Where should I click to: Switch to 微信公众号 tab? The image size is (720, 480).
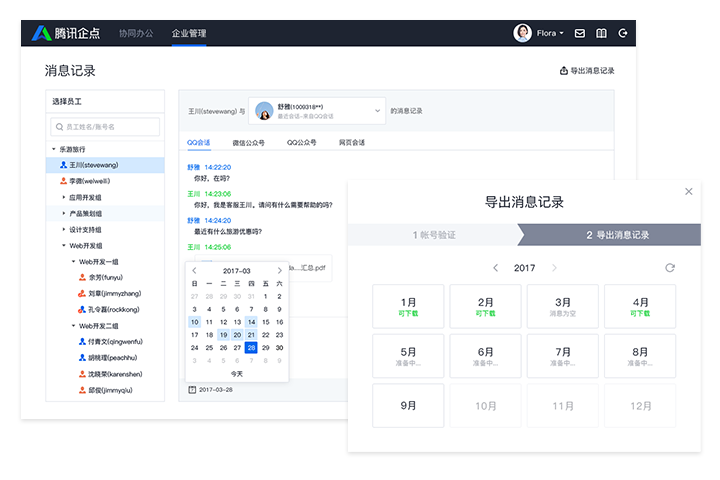point(248,142)
